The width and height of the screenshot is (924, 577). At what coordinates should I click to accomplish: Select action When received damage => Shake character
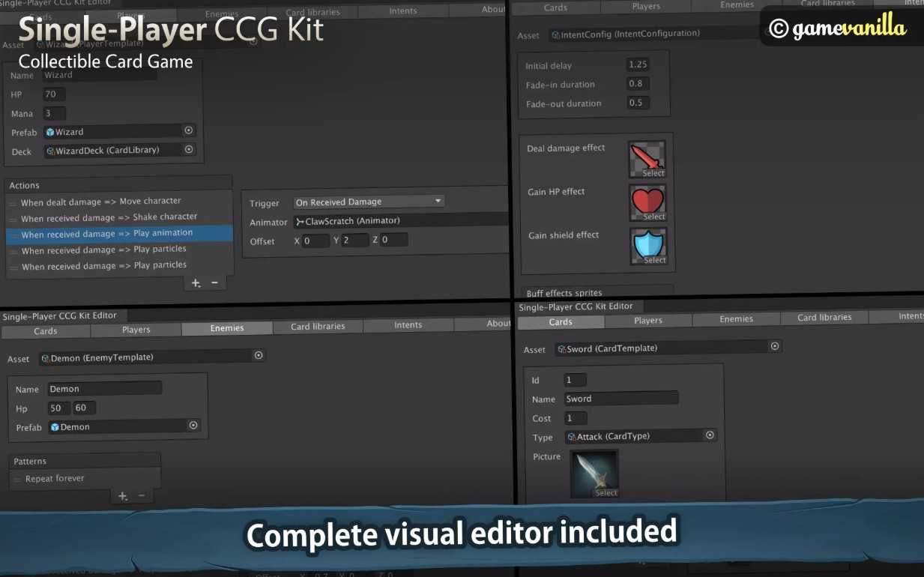click(119, 217)
